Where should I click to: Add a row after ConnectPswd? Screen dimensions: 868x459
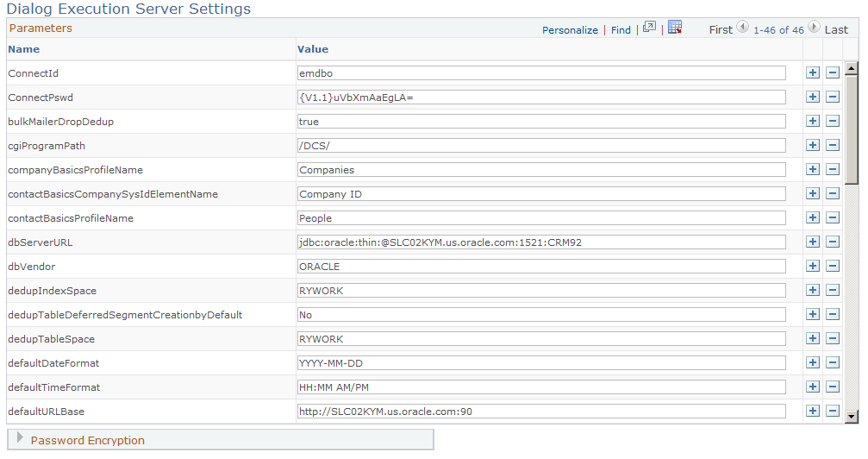(813, 97)
